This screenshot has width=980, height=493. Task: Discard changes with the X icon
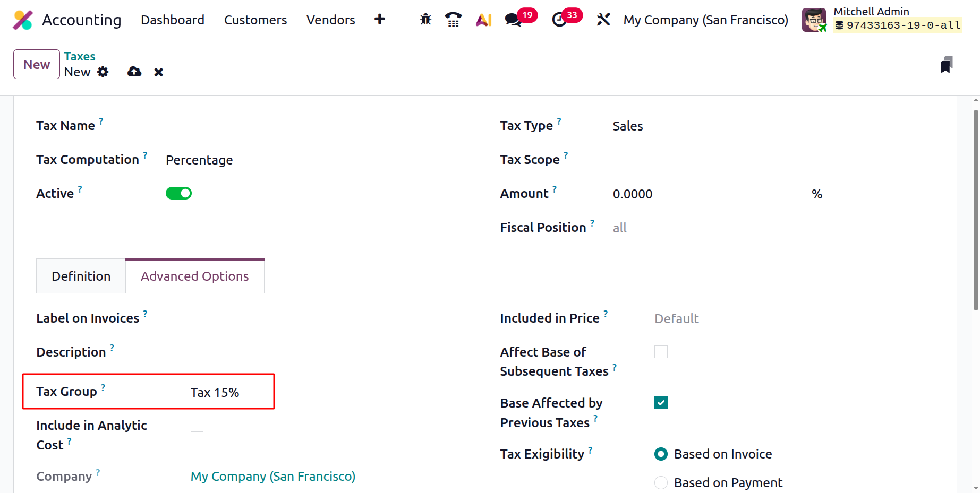tap(158, 72)
